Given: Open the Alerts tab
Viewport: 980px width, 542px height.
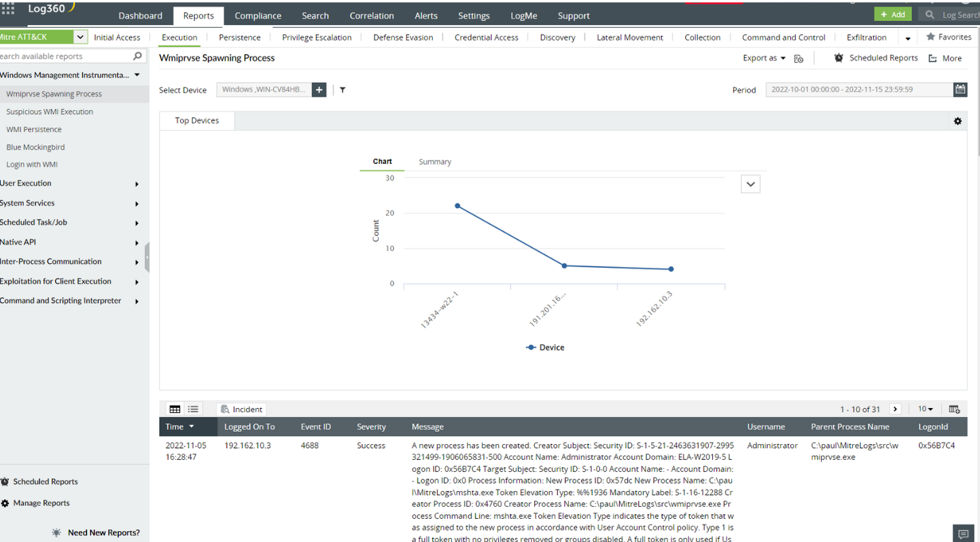Looking at the screenshot, I should click(x=426, y=16).
